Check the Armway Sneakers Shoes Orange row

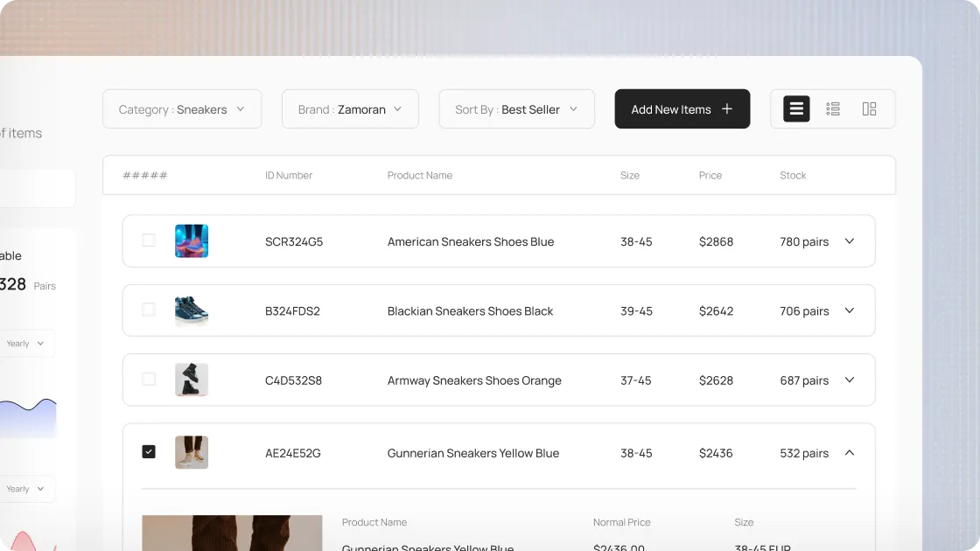pos(149,380)
